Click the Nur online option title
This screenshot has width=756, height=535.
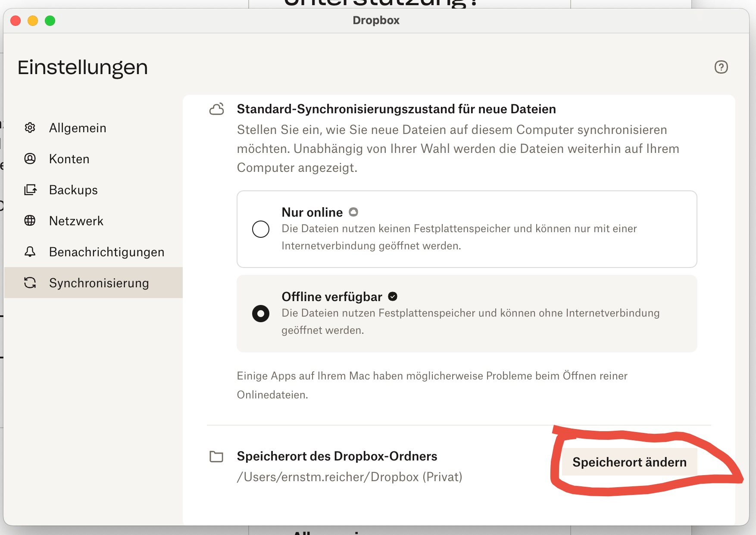312,212
